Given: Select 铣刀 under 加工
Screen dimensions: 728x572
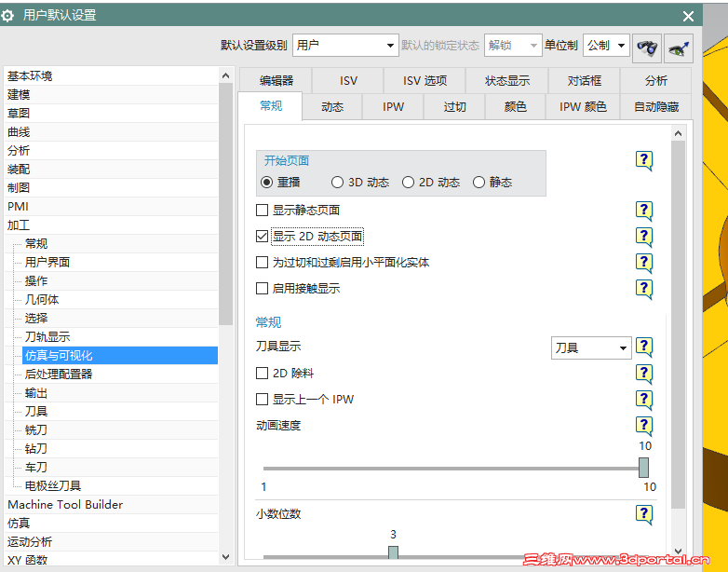Looking at the screenshot, I should click(x=120, y=429).
